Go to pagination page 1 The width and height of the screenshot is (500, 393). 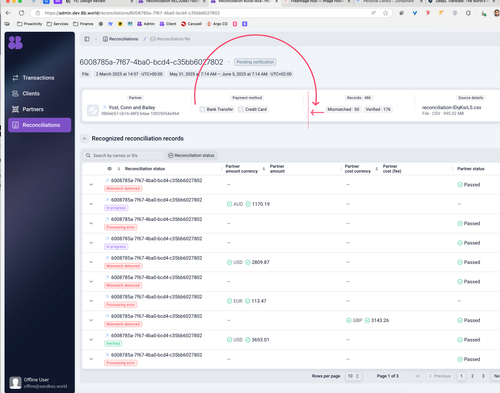461,376
